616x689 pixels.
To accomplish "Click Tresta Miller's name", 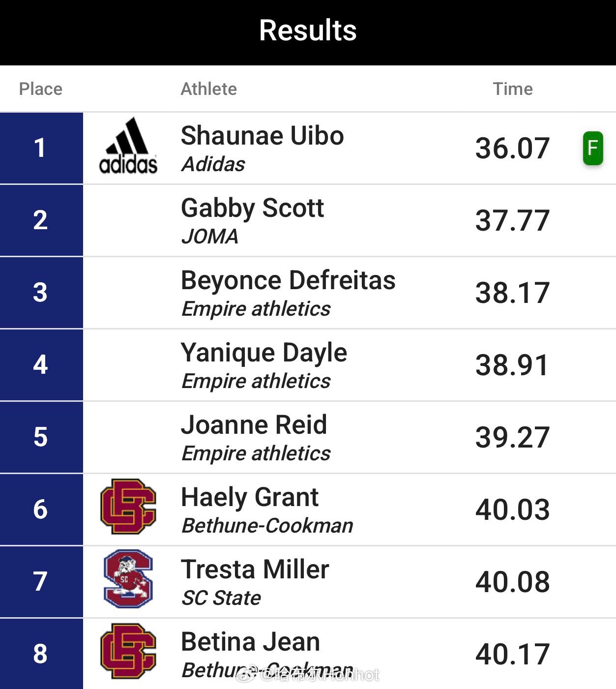I will click(x=255, y=569).
